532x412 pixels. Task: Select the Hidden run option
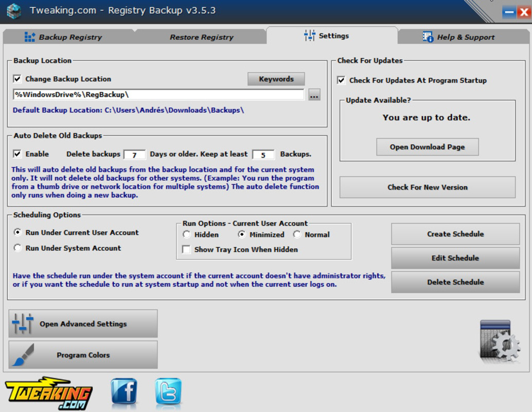pos(187,234)
